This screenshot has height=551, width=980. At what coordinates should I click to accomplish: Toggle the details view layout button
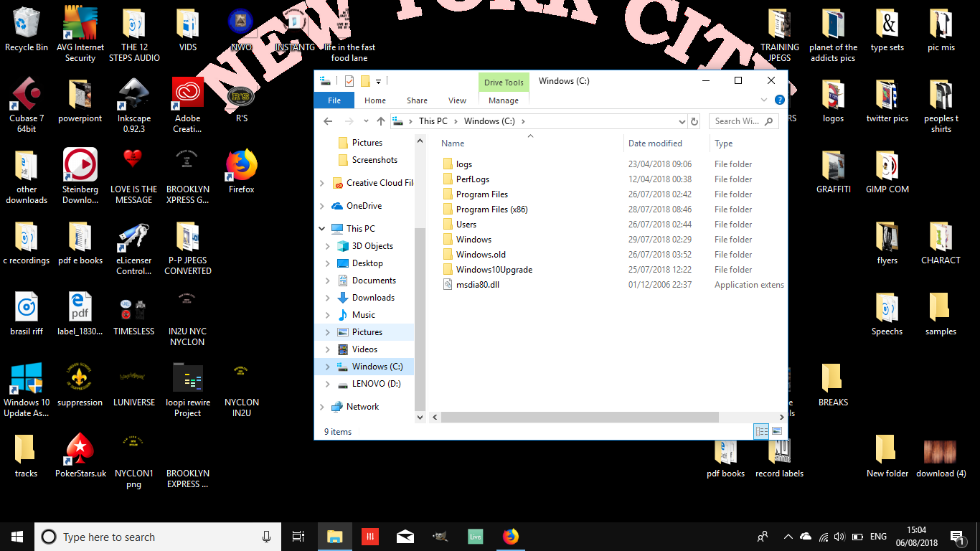tap(761, 431)
